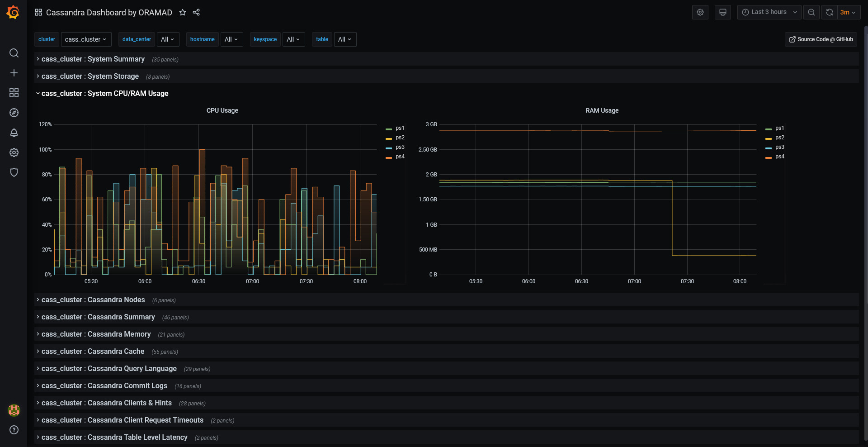Open the Alerting bell icon

point(14,133)
